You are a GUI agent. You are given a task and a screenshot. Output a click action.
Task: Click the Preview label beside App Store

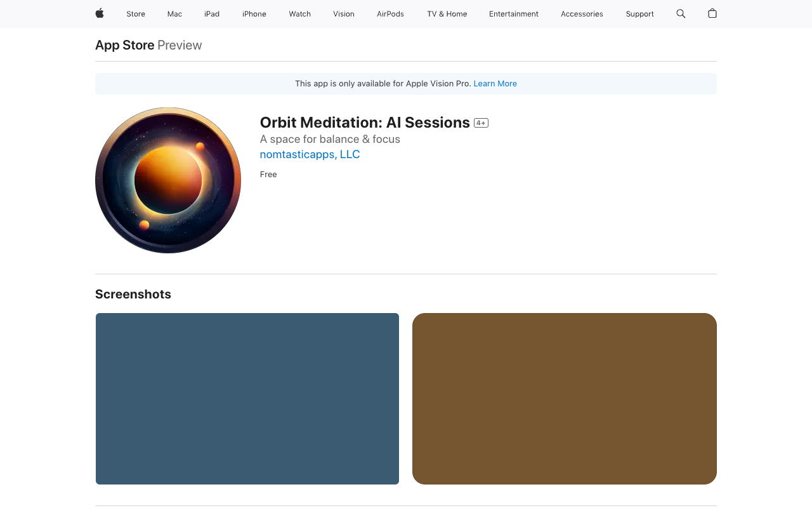pos(180,45)
